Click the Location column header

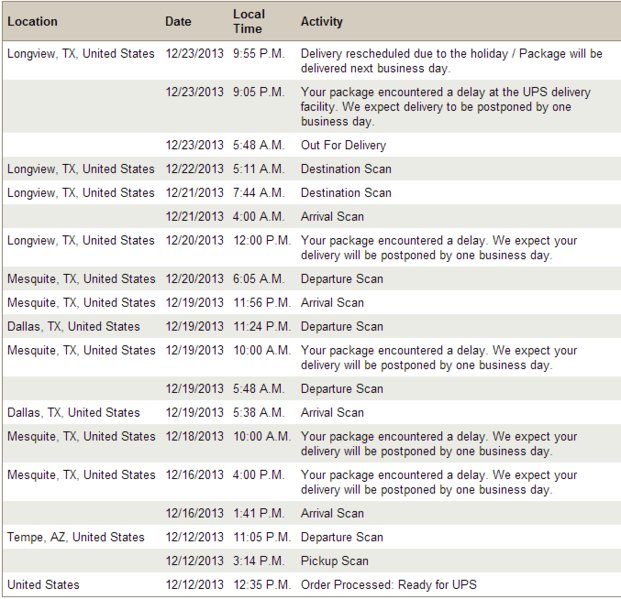click(x=32, y=21)
